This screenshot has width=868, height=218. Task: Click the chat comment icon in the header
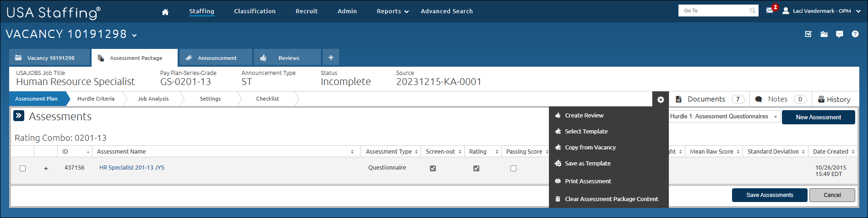pyautogui.click(x=839, y=34)
